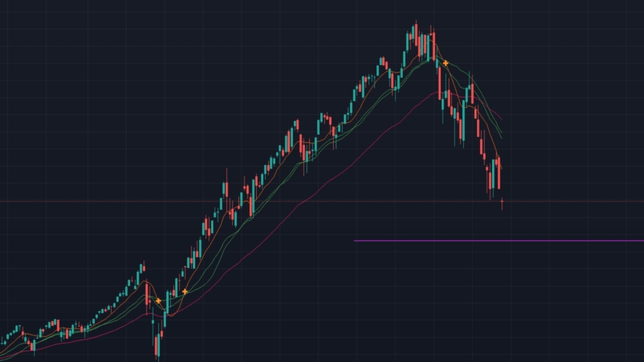This screenshot has width=644, height=362.
Task: Click the small rightmost candle on the chart
Action: pyautogui.click(x=502, y=202)
